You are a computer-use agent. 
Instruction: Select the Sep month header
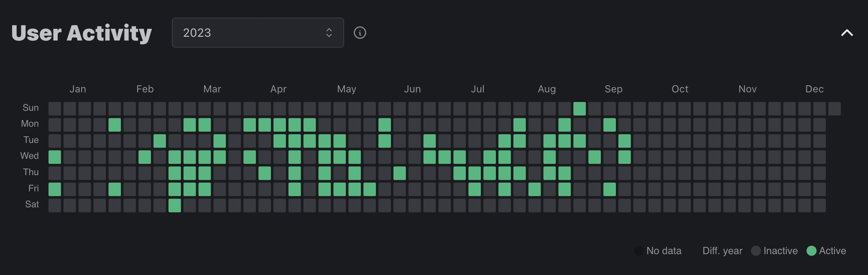click(613, 89)
